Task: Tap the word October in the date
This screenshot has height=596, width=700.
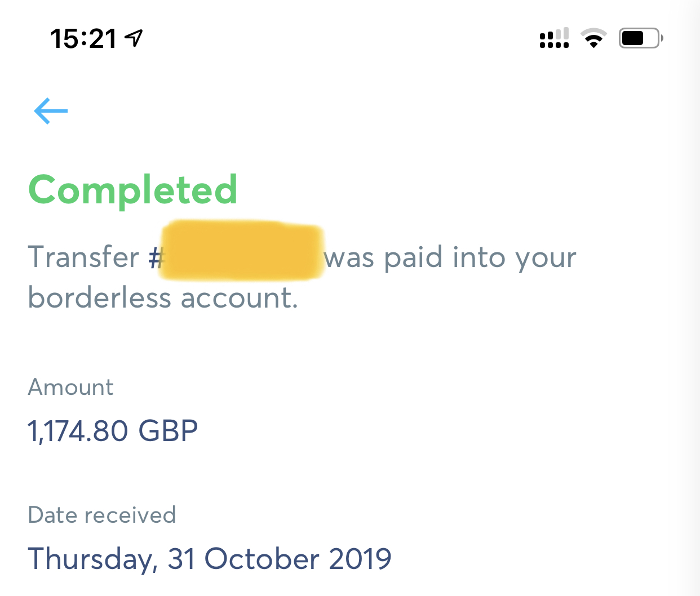Action: click(262, 559)
